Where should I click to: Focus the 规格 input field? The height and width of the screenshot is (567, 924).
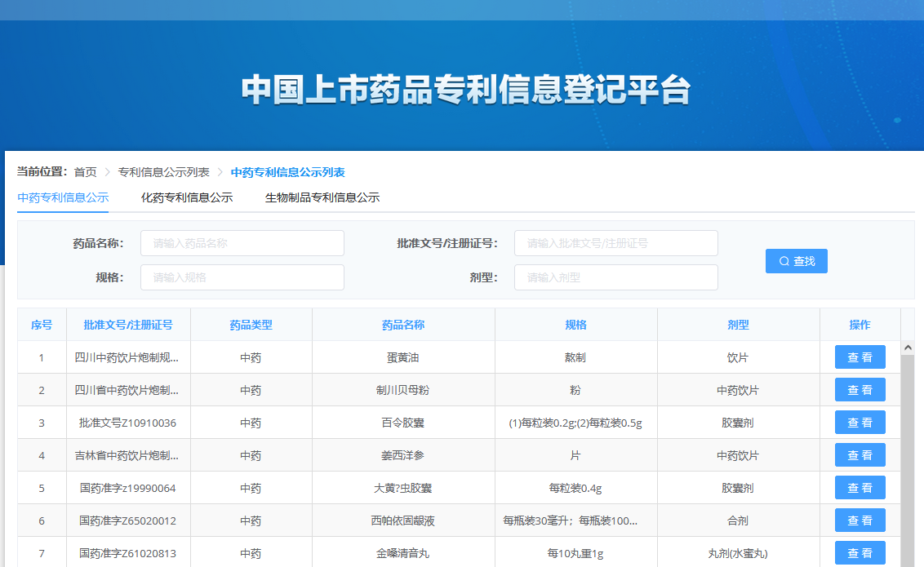(x=242, y=277)
